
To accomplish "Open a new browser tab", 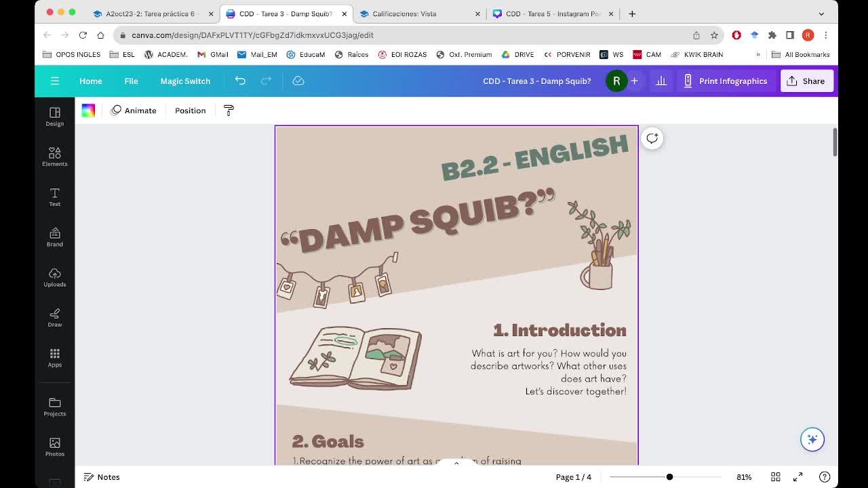I will [632, 14].
